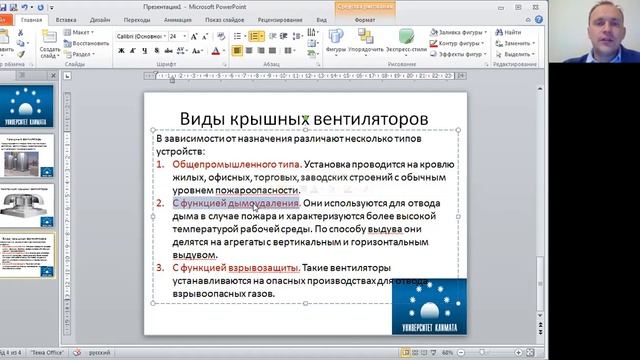Toggle text Shadow (S) formatting
This screenshot has width=640, height=360.
pos(156,51)
